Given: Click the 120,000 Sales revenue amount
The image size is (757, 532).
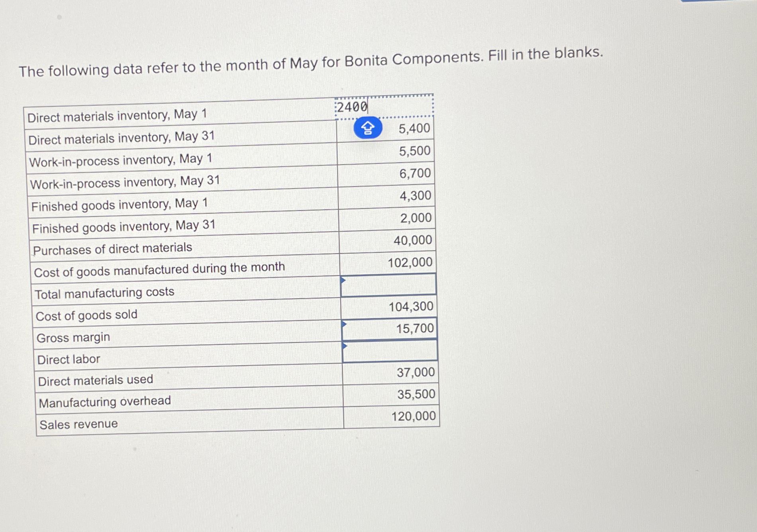Looking at the screenshot, I should 414,416.
